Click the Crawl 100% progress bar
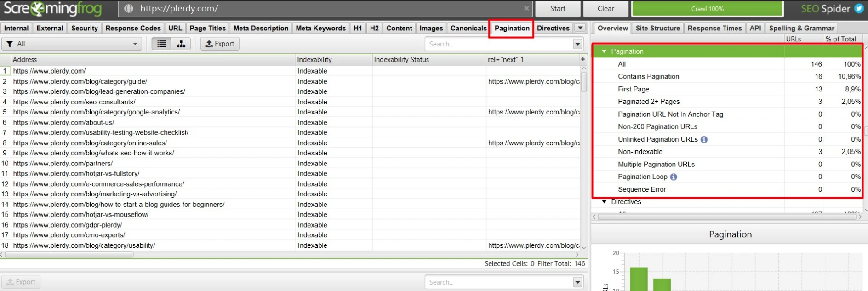 click(x=707, y=8)
